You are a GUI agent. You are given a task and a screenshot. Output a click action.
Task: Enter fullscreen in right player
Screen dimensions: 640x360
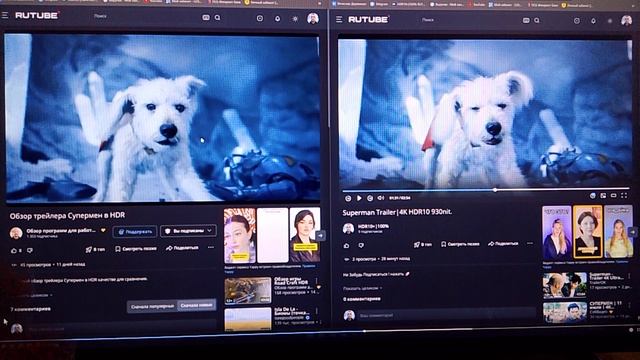[624, 196]
